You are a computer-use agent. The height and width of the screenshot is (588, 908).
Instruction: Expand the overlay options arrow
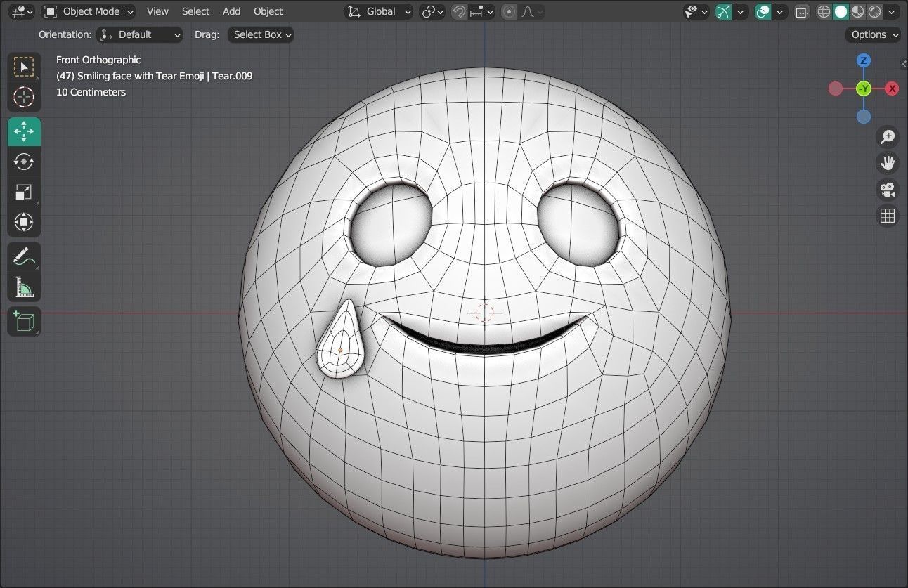point(779,11)
